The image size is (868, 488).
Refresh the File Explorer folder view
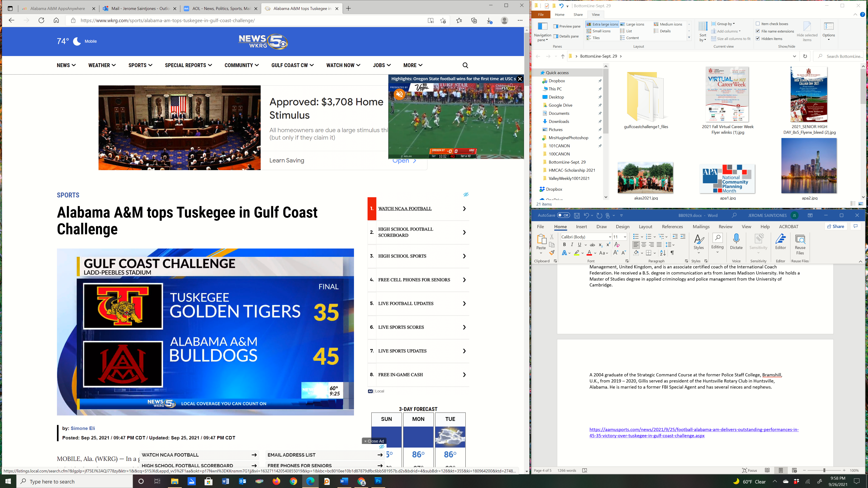pos(805,56)
